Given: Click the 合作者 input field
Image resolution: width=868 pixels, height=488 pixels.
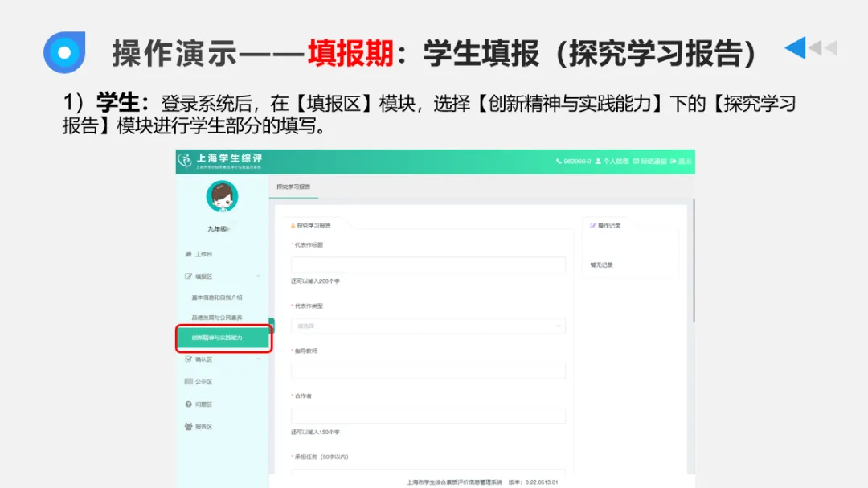Looking at the screenshot, I should [428, 416].
